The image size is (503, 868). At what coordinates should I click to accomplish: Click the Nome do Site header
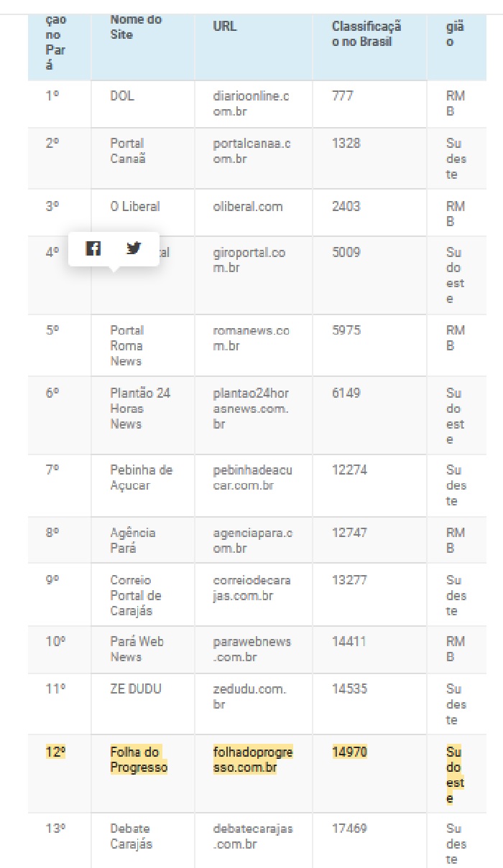click(136, 27)
